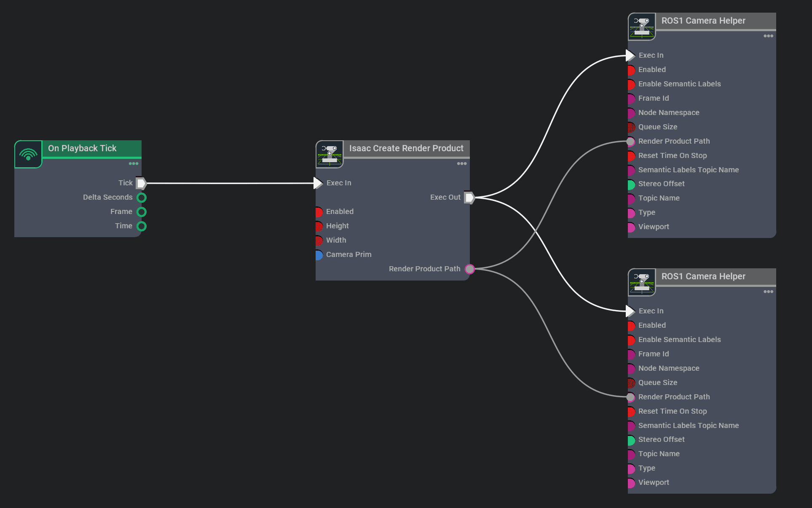The image size is (812, 508).
Task: Click the lower ROS1 Camera Helper node icon
Action: pos(642,282)
